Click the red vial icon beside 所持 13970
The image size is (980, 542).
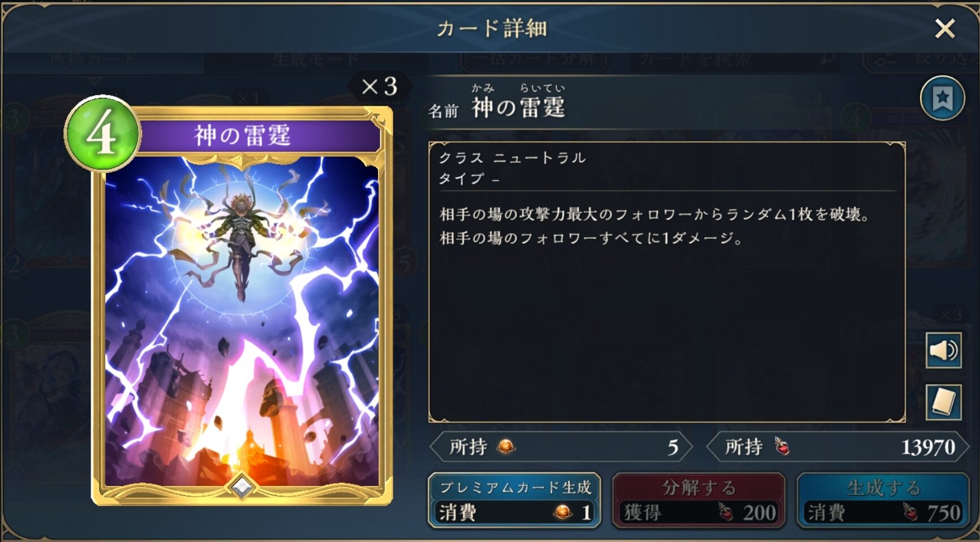(782, 446)
